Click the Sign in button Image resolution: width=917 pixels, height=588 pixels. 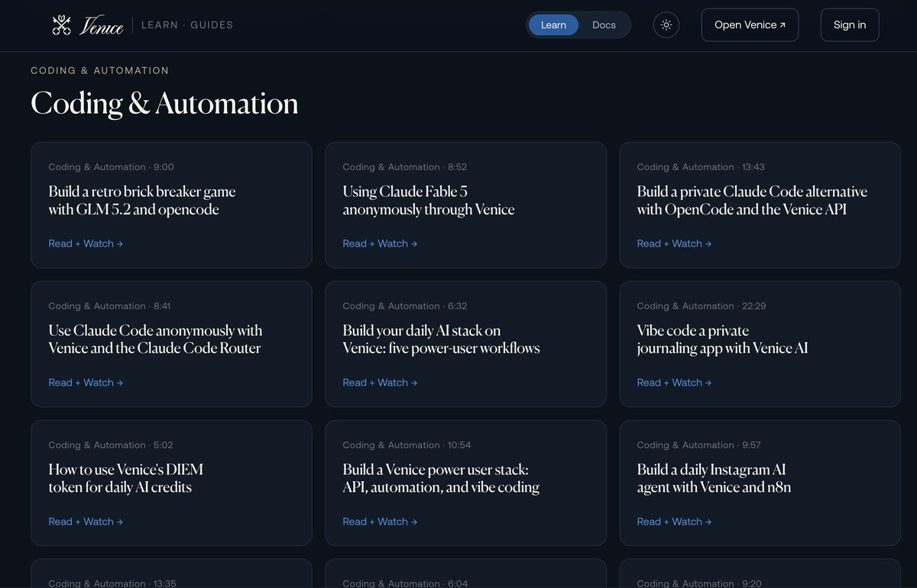(850, 24)
